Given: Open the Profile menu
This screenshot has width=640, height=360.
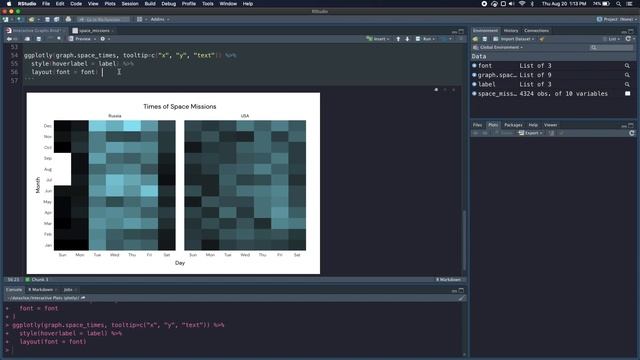Looking at the screenshot, I should pos(189,4).
